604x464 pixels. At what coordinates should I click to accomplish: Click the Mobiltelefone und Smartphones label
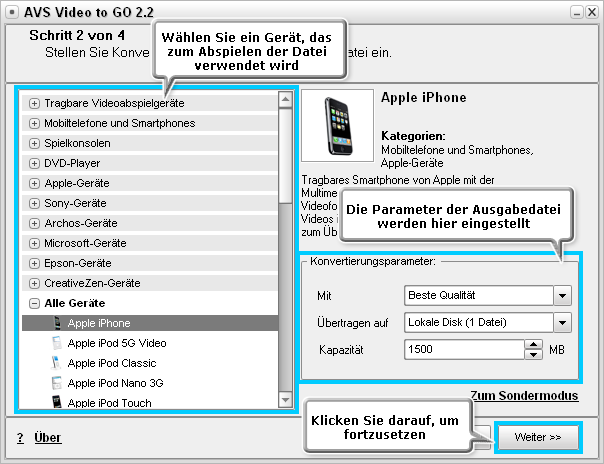click(x=119, y=123)
